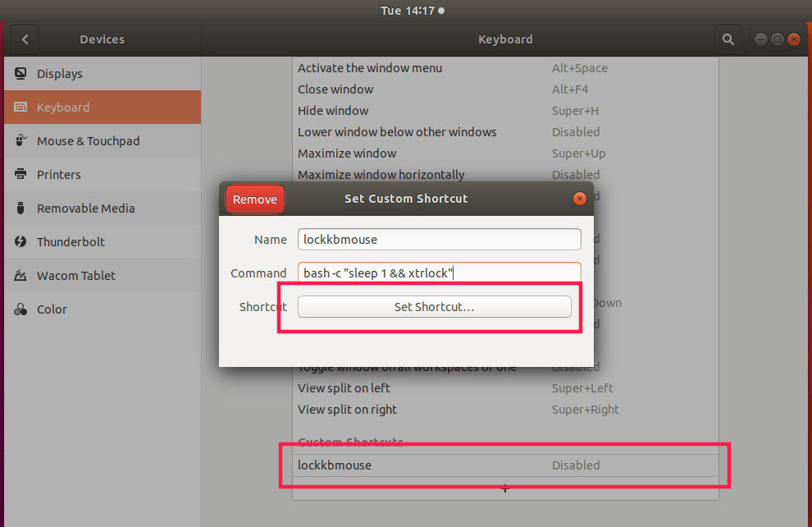Open Mouse & Touchpad settings
Image resolution: width=812 pixels, height=527 pixels.
(103, 141)
